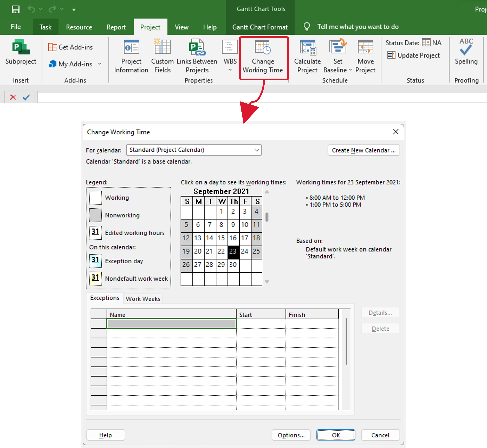487x448 pixels.
Task: Click the Redo arrow icon
Action: tap(52, 9)
